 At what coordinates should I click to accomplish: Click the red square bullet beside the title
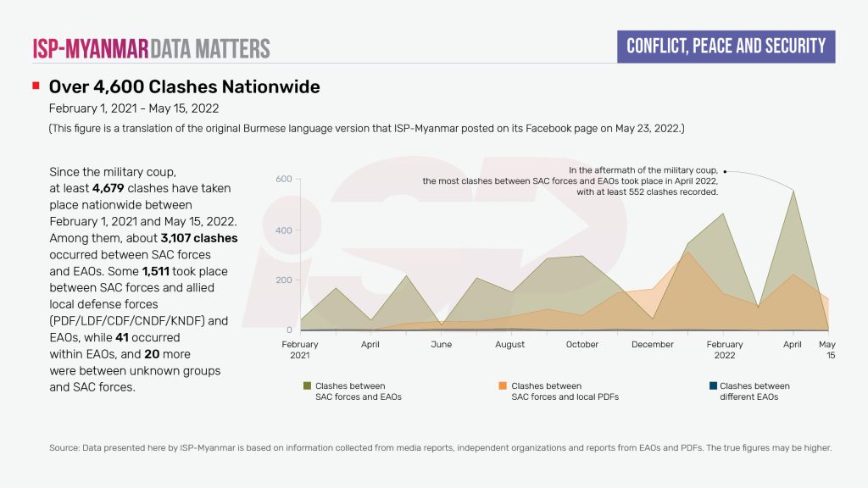36,86
